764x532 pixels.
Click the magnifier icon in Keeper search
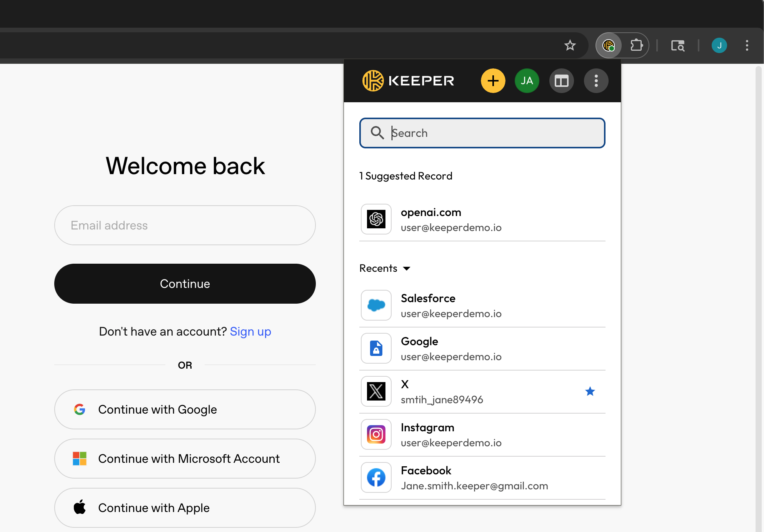coord(377,133)
